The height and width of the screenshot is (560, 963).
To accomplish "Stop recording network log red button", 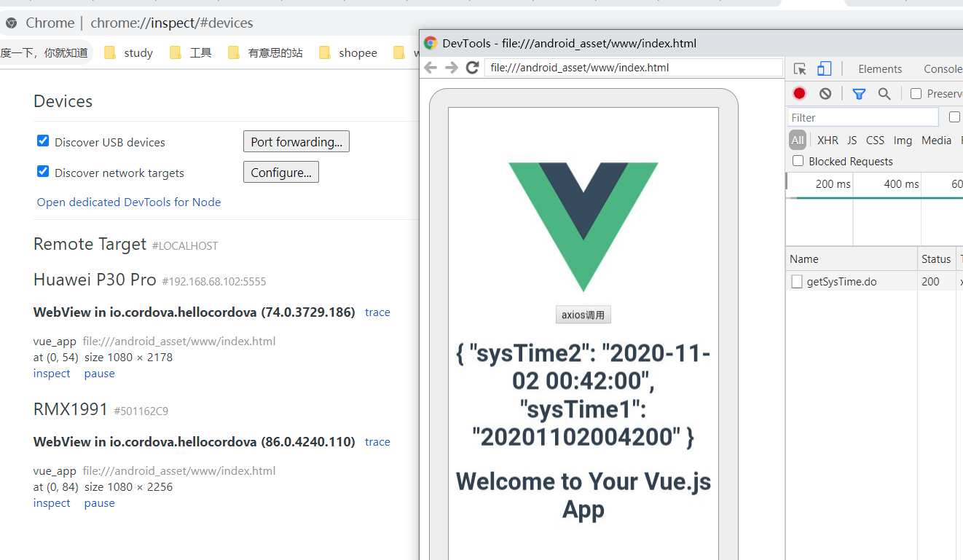I will click(x=799, y=93).
